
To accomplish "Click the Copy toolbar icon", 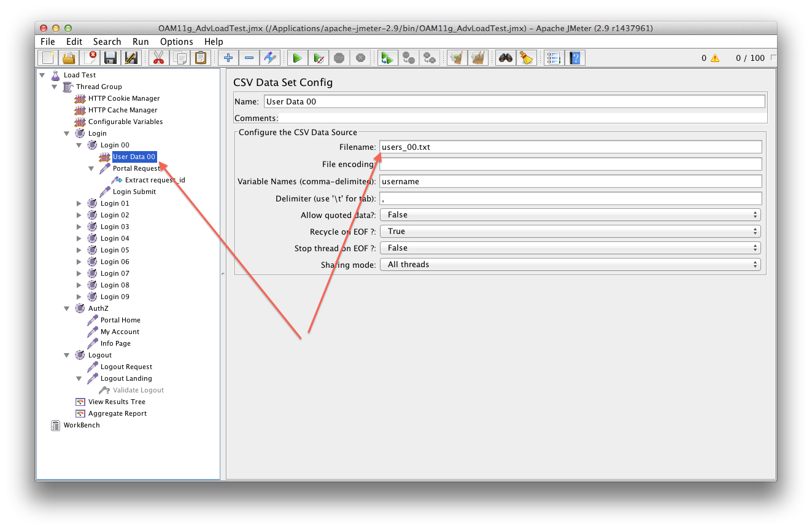I will click(179, 58).
